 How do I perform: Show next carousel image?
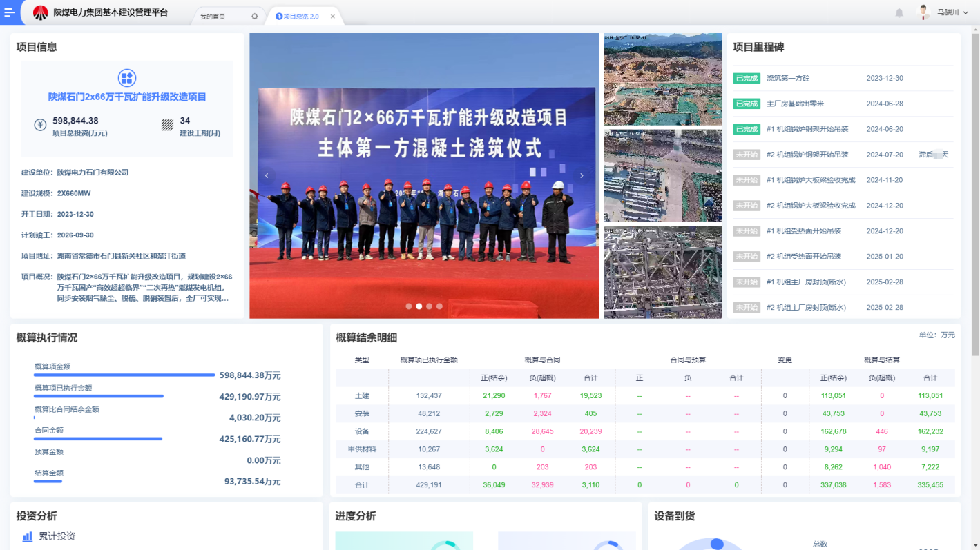coord(582,175)
